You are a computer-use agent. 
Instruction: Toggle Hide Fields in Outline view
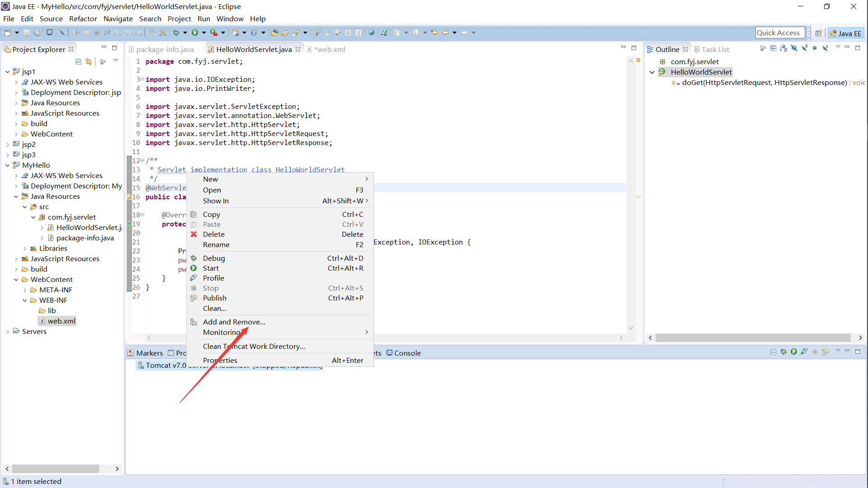794,48
